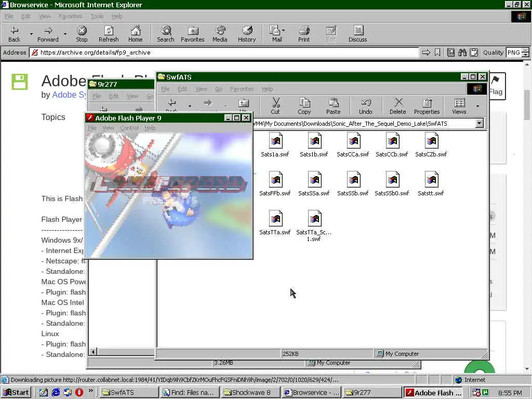Open the History toolbar button
The width and height of the screenshot is (532, 399).
pos(247,34)
